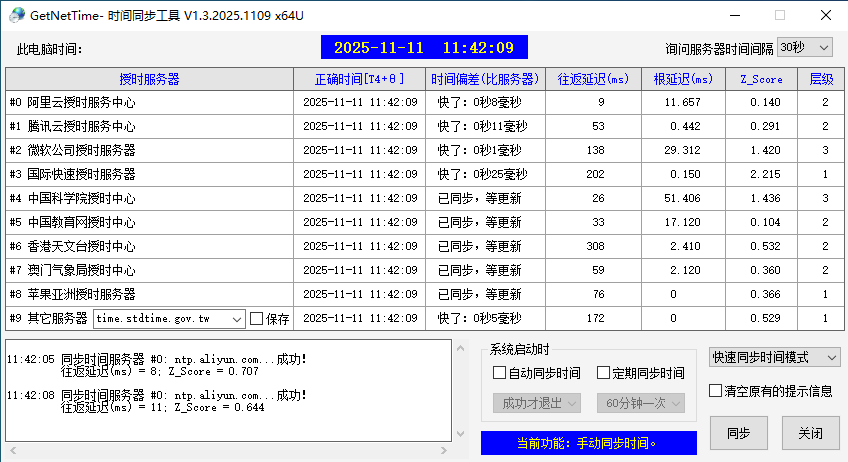The image size is (848, 462).
Task: Open the 快速同步时间模式 dropdown
Action: tap(774, 358)
